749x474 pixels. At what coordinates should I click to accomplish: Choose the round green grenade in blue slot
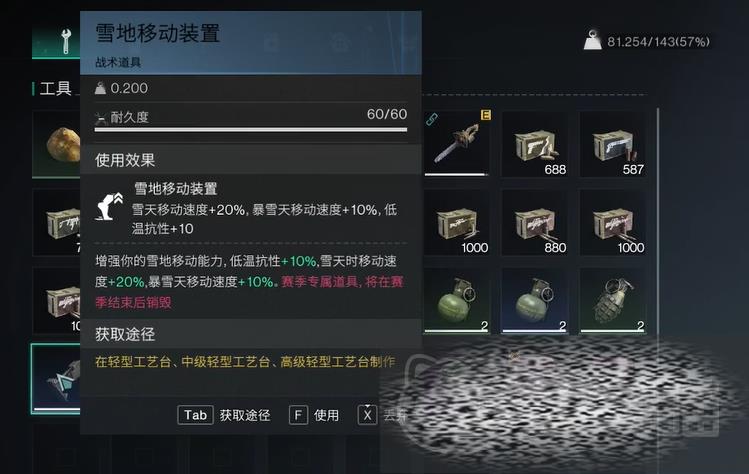point(535,300)
